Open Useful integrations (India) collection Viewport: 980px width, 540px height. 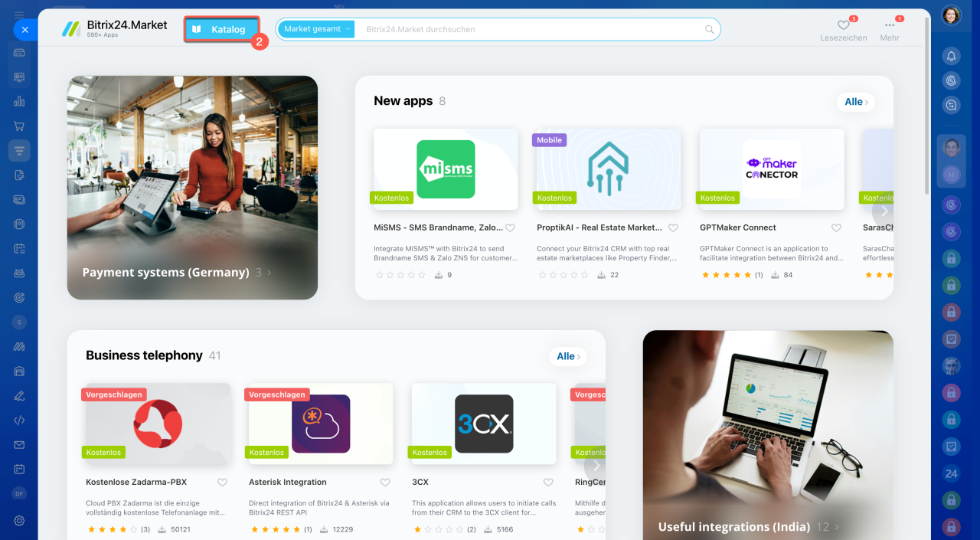768,435
